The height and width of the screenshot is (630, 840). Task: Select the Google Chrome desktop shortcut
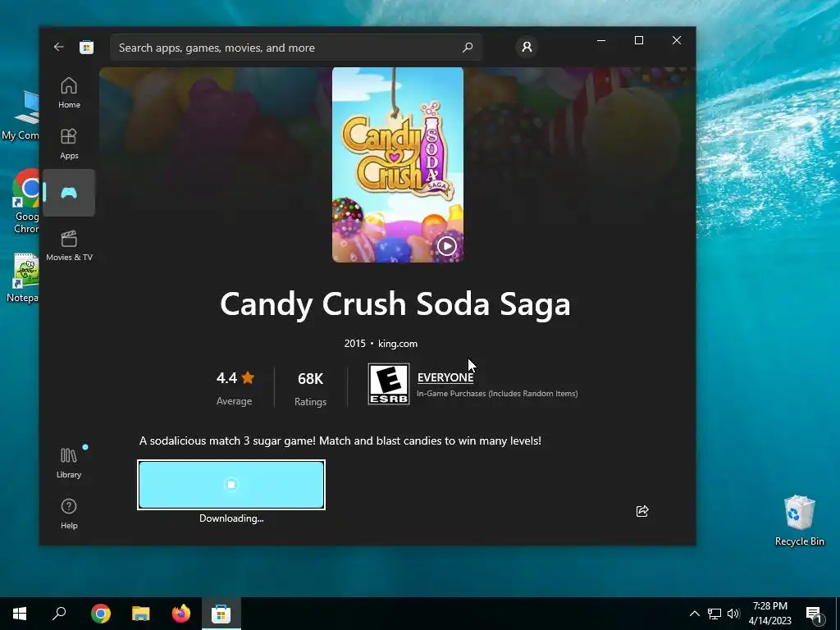coord(25,203)
